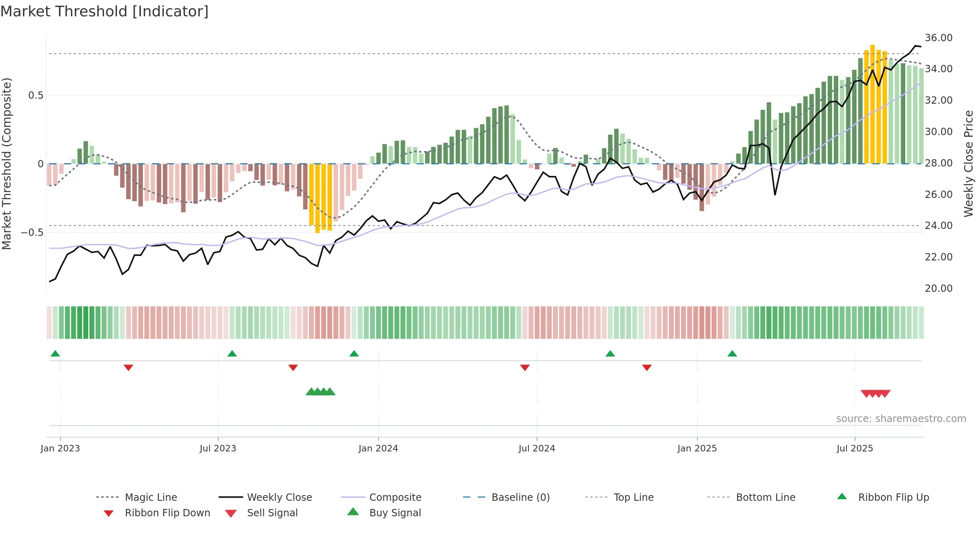Click the source: sharemaestro.com text
Viewport: 980px width, 551px height.
(901, 419)
